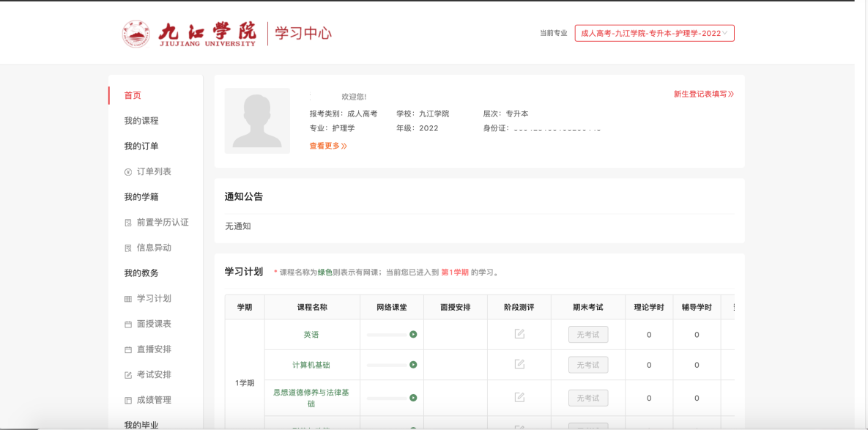Click the 无考试 button for 英语

[587, 335]
